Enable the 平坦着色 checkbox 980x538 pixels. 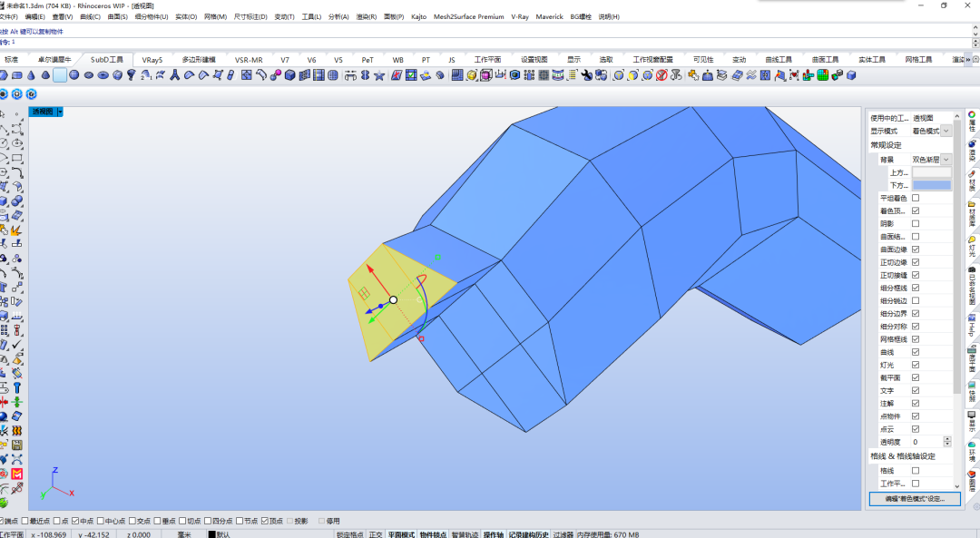coord(916,198)
